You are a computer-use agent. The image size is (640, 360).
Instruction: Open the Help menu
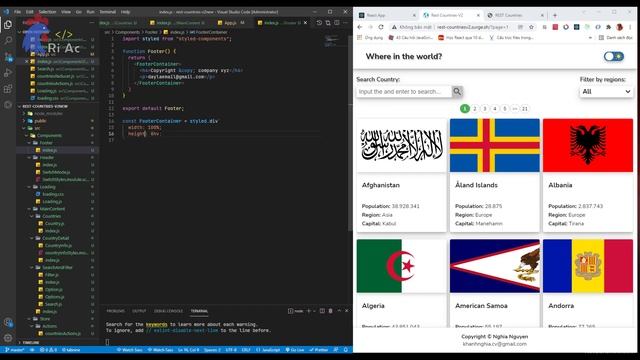[x=126, y=12]
